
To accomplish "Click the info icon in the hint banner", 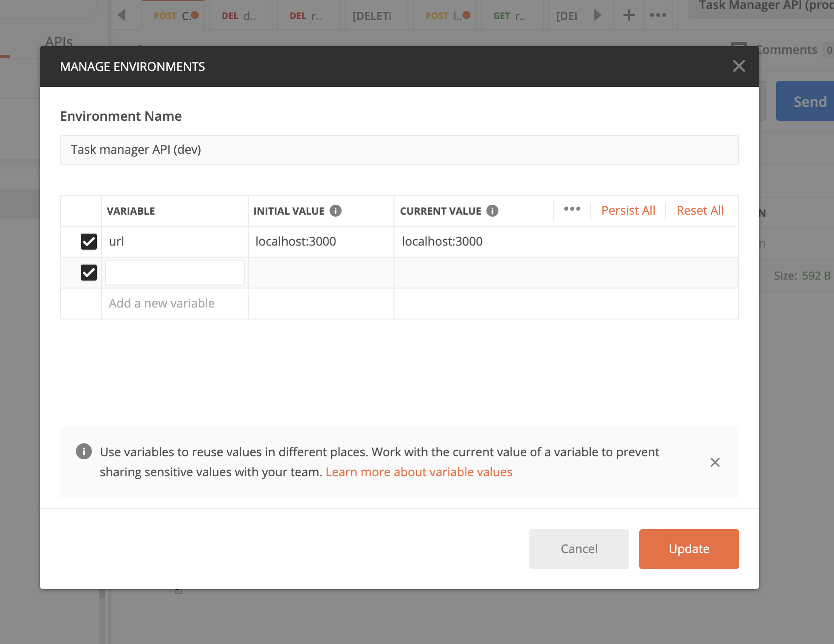I will point(84,451).
